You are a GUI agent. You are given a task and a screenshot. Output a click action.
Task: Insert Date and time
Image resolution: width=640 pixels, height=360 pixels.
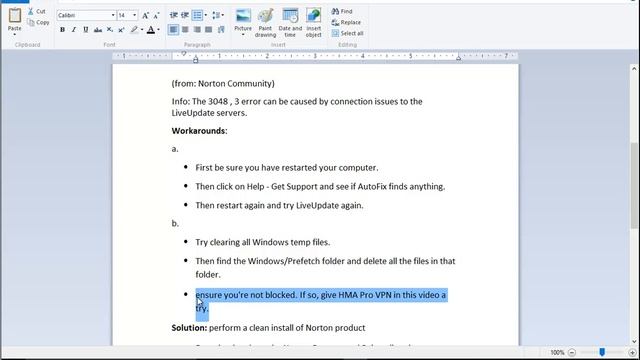tap(290, 23)
